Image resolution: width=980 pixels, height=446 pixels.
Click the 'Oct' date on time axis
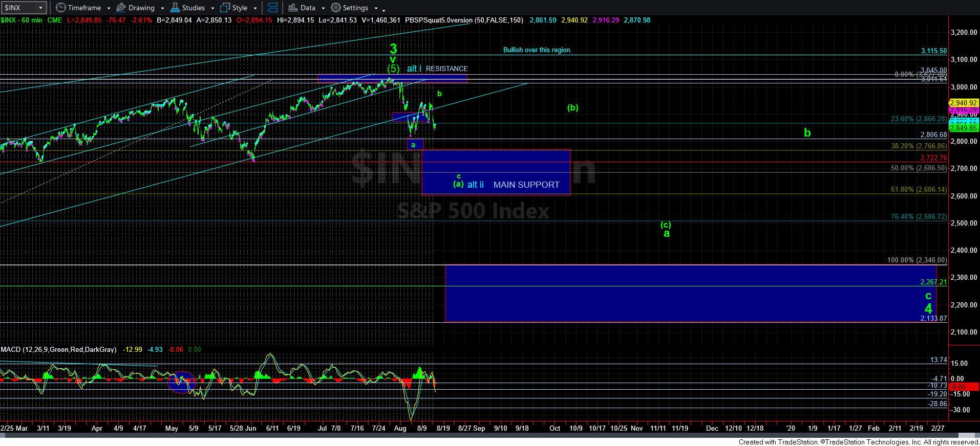click(x=555, y=428)
